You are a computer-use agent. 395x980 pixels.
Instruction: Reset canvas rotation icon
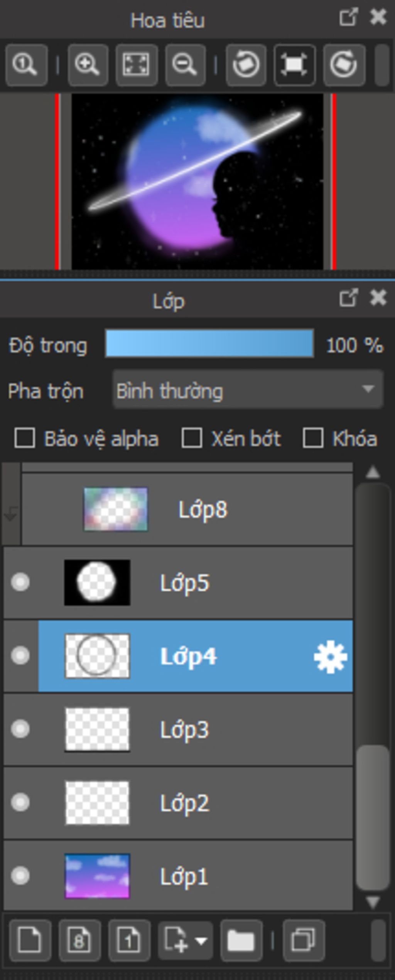295,64
